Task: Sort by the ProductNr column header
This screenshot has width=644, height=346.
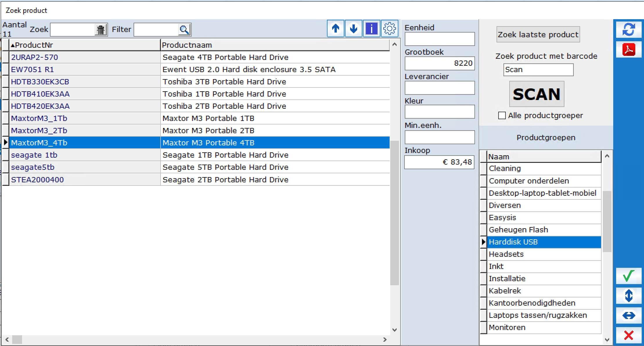Action: coord(84,45)
